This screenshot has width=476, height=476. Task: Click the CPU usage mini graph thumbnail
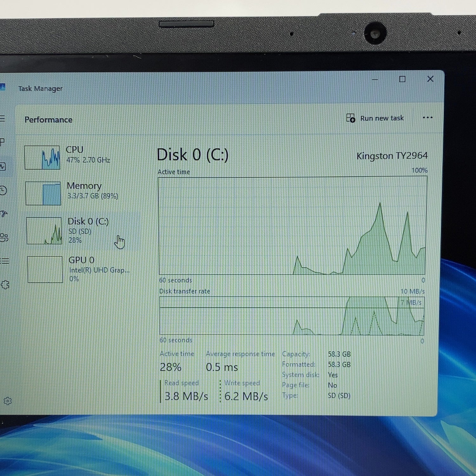(x=42, y=157)
